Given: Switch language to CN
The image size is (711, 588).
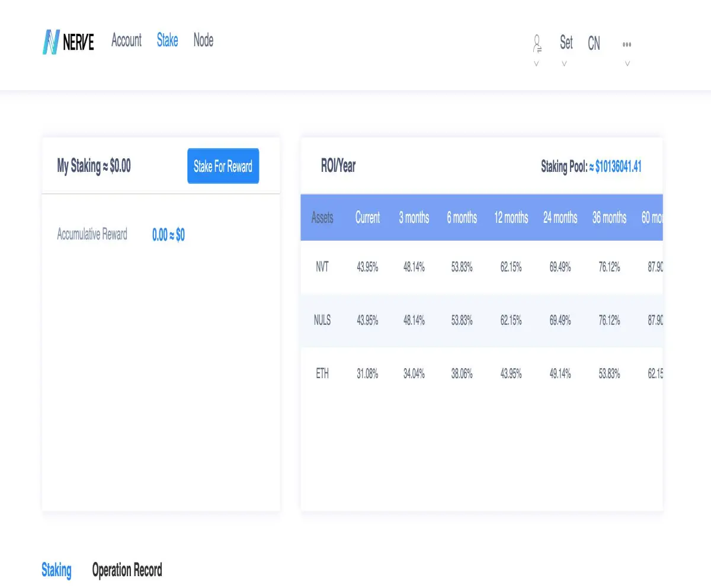Looking at the screenshot, I should pos(594,43).
